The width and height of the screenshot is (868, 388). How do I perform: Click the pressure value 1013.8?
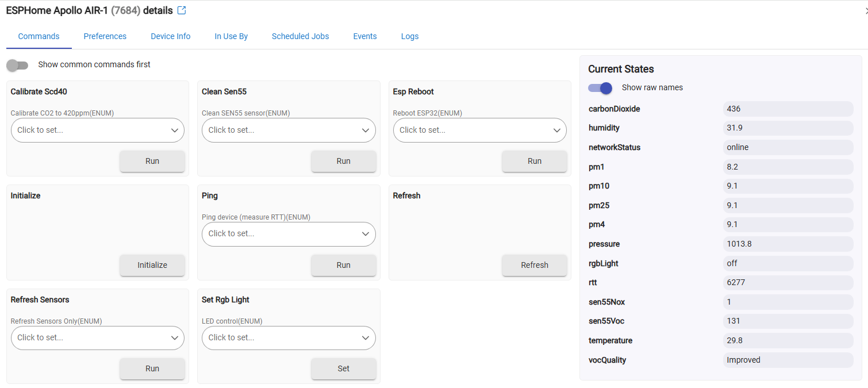pos(788,244)
